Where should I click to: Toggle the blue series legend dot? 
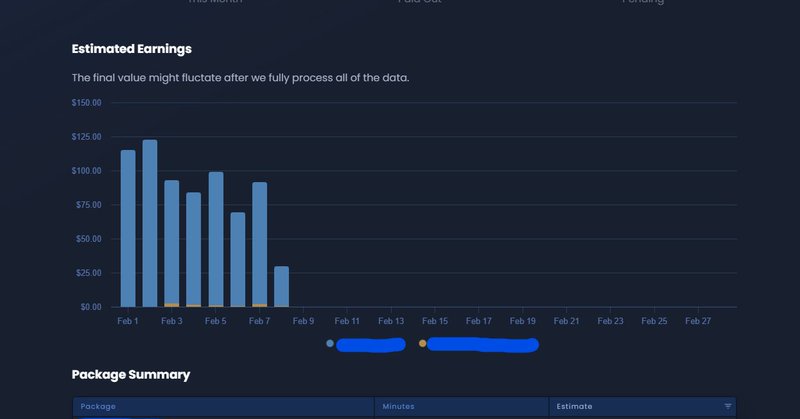(x=330, y=343)
